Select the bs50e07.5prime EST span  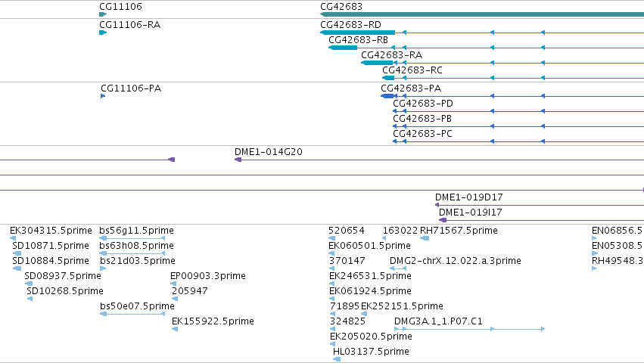point(132,314)
